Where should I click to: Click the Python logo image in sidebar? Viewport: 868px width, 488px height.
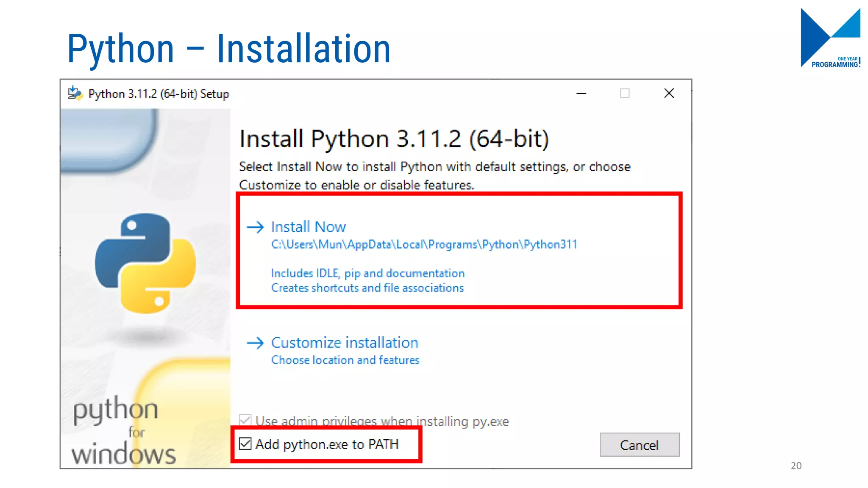point(145,263)
